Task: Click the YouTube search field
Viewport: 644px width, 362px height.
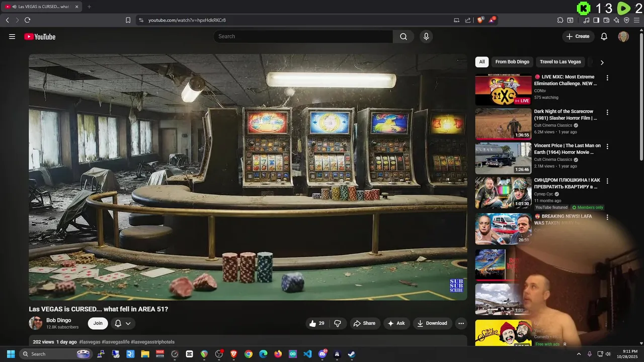Action: [303, 36]
